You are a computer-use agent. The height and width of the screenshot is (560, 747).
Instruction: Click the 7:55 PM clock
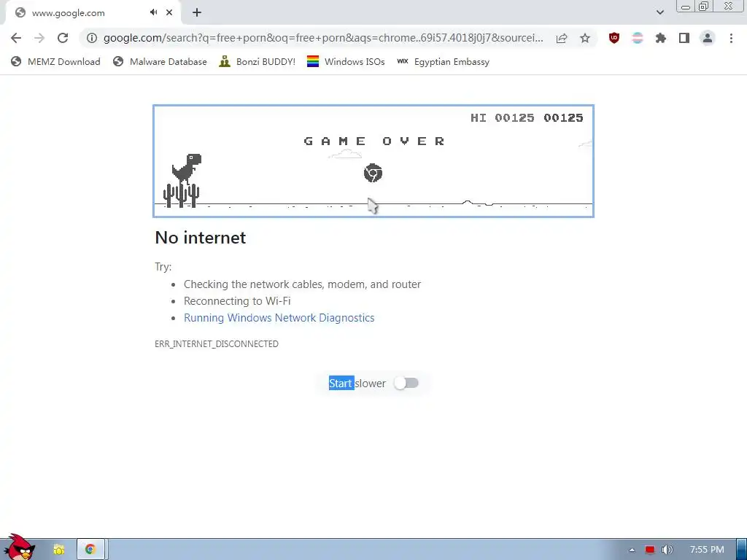point(707,550)
